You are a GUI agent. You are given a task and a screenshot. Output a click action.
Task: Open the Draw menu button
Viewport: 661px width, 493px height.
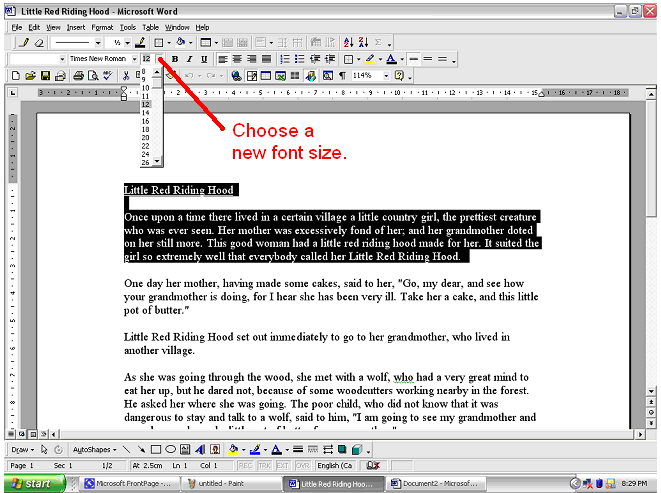point(22,450)
